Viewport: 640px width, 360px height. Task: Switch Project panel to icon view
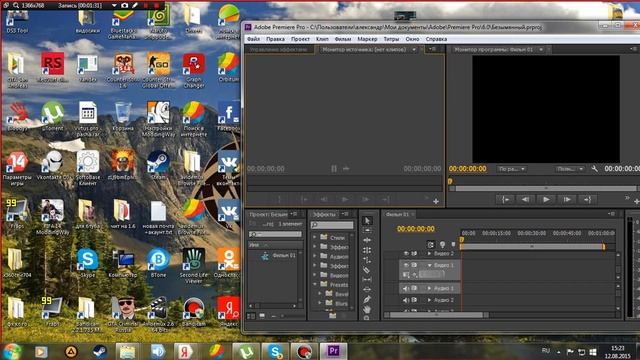pos(262,316)
